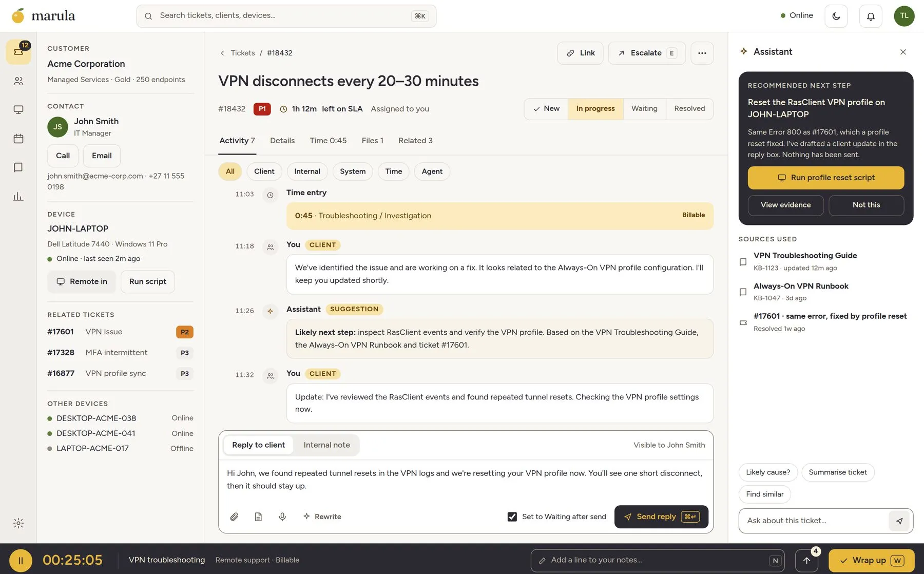This screenshot has width=924, height=574.
Task: Set ticket status to New
Action: coord(546,109)
